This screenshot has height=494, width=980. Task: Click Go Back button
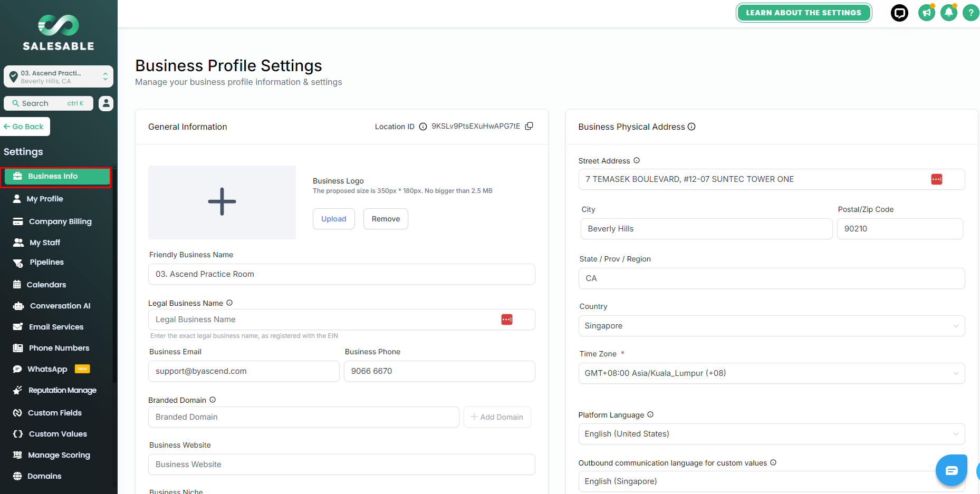click(25, 127)
